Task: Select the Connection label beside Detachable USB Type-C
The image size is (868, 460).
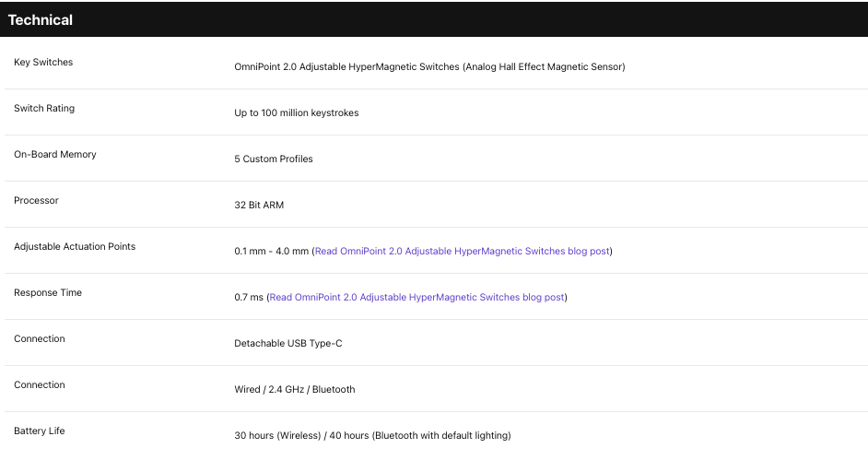Action: coord(40,338)
